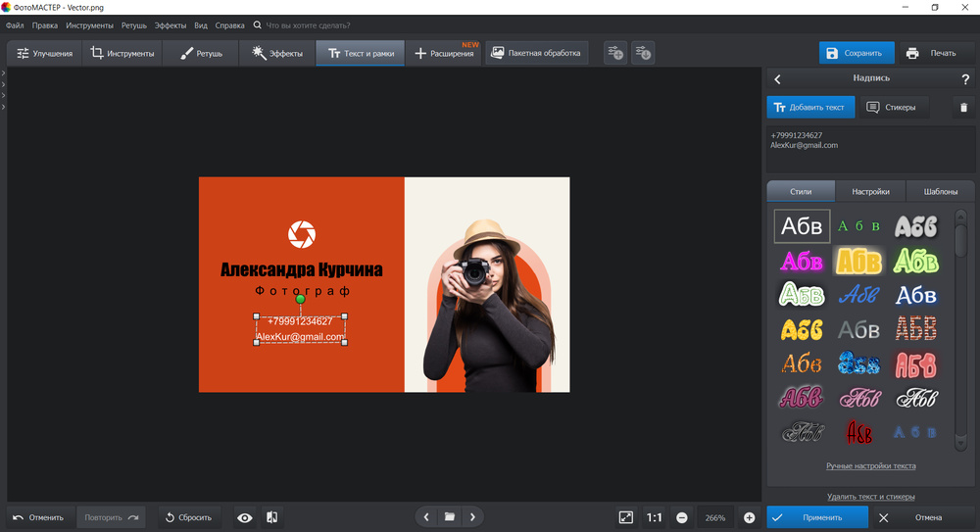The image size is (980, 532).
Task: Select the blue textured Абв style
Action: [858, 363]
